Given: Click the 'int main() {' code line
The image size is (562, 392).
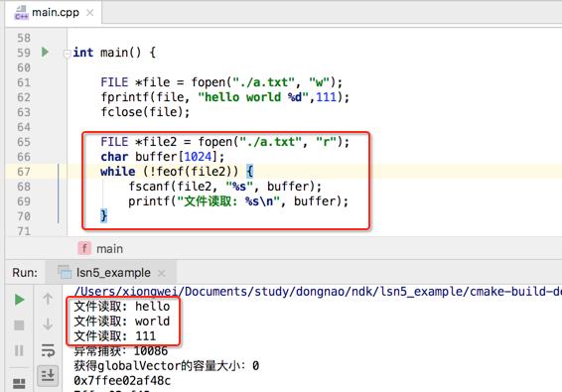Looking at the screenshot, I should 114,53.
